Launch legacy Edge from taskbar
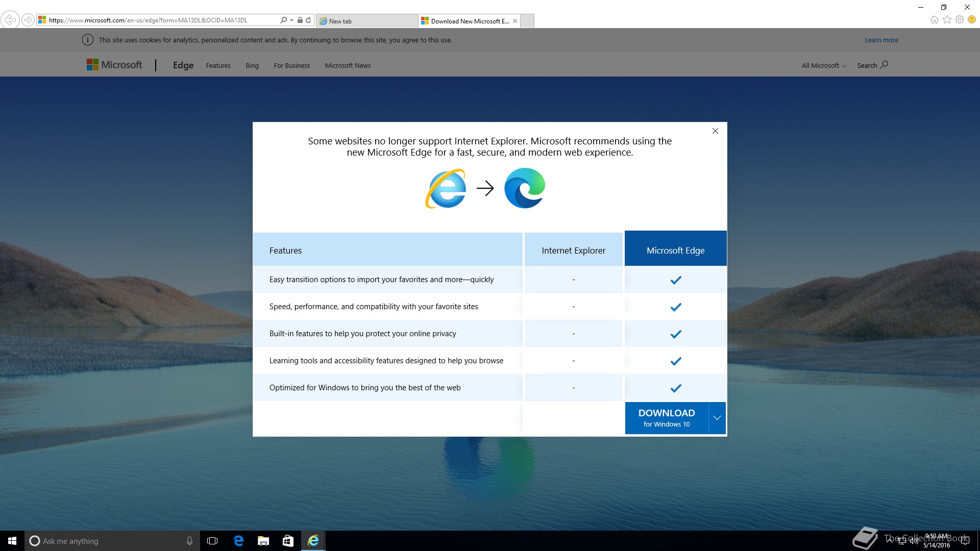980x551 pixels. pos(238,541)
